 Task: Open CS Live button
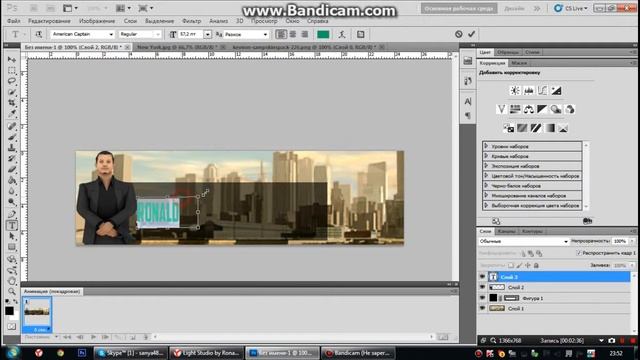pos(571,8)
